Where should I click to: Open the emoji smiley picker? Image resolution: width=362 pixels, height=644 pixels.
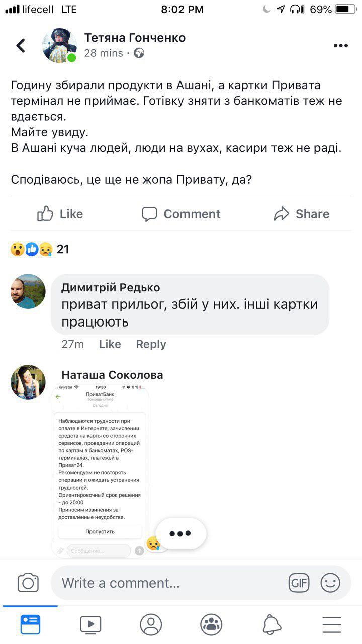(330, 583)
